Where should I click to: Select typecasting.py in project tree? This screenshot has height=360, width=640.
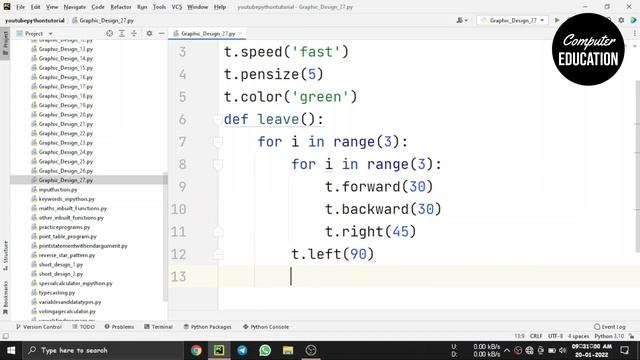57,293
